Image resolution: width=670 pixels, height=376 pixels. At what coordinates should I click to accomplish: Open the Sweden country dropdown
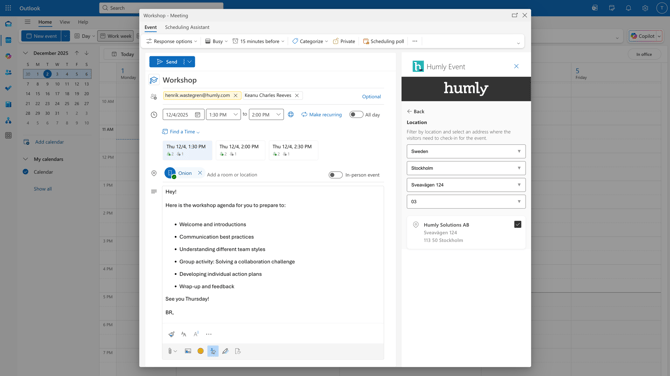point(466,151)
